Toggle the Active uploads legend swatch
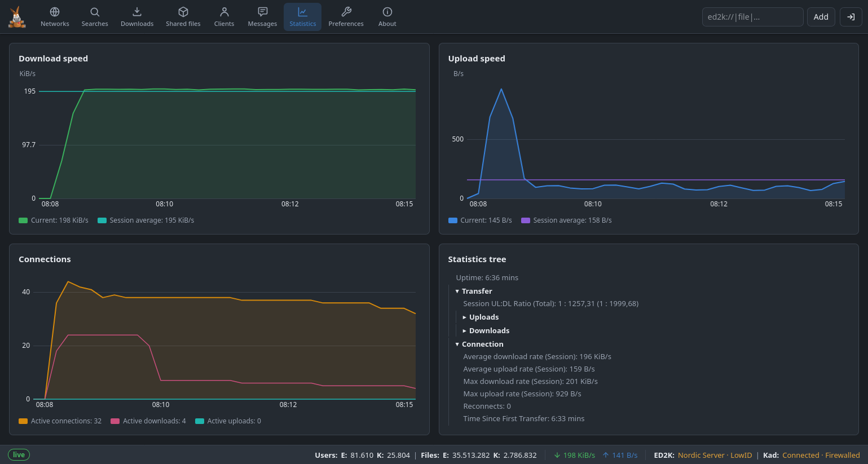Viewport: 868px width, 464px height. 200,421
